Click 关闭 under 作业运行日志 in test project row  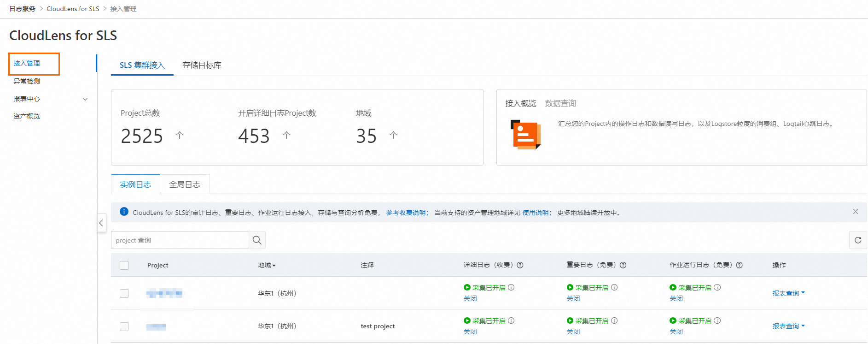coord(676,332)
